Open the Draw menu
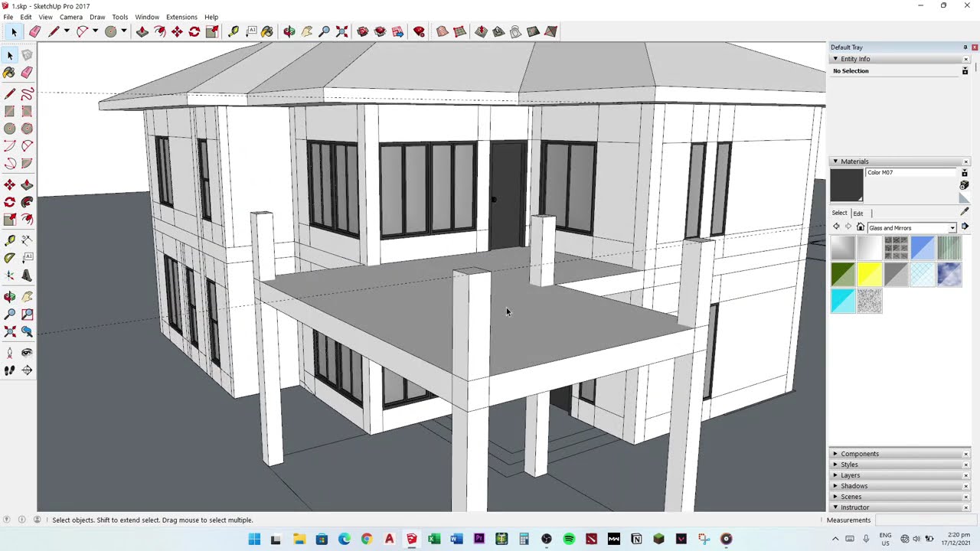 tap(97, 17)
